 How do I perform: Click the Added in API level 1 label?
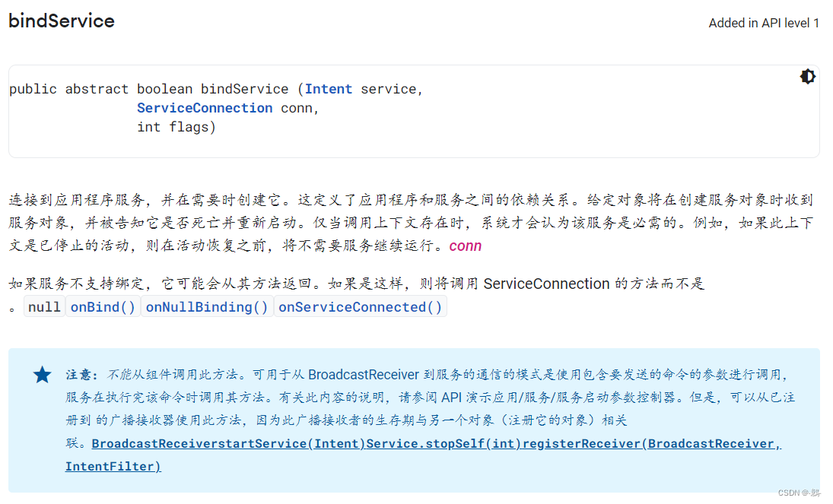763,23
